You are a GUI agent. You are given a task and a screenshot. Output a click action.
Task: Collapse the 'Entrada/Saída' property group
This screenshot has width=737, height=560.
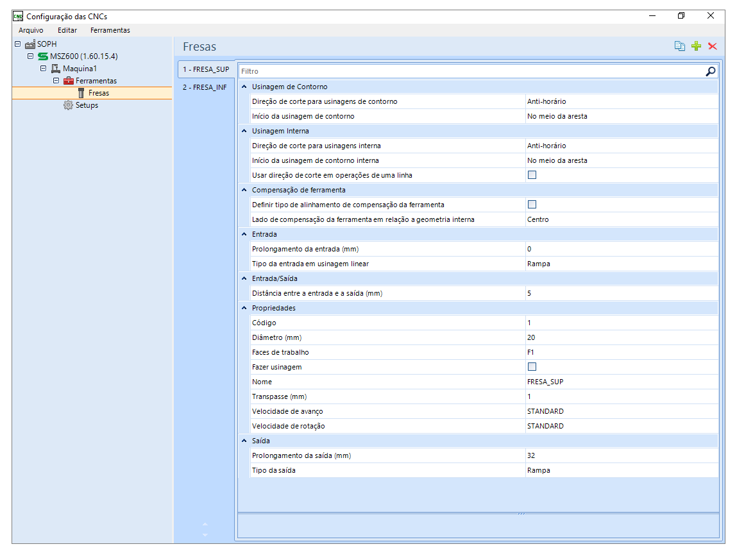[x=244, y=278]
